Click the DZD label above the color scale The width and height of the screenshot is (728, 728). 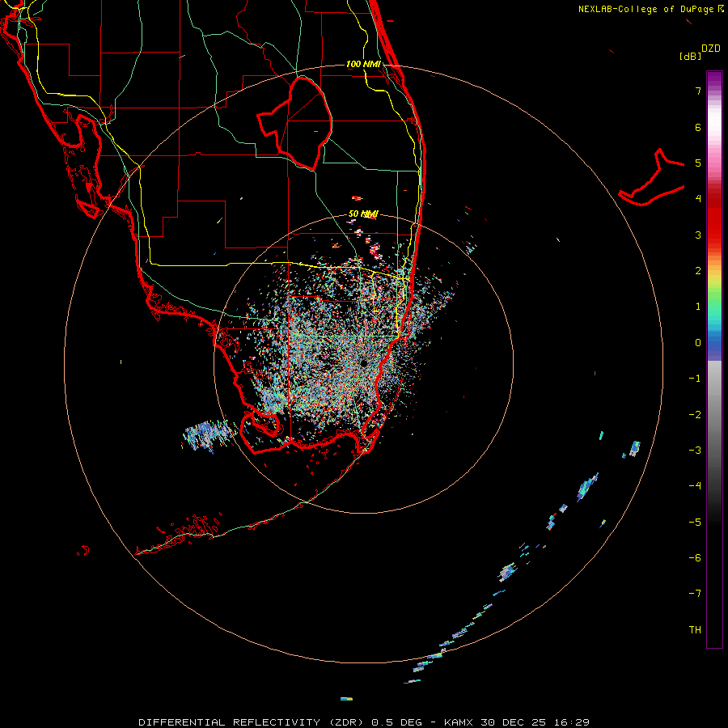711,49
